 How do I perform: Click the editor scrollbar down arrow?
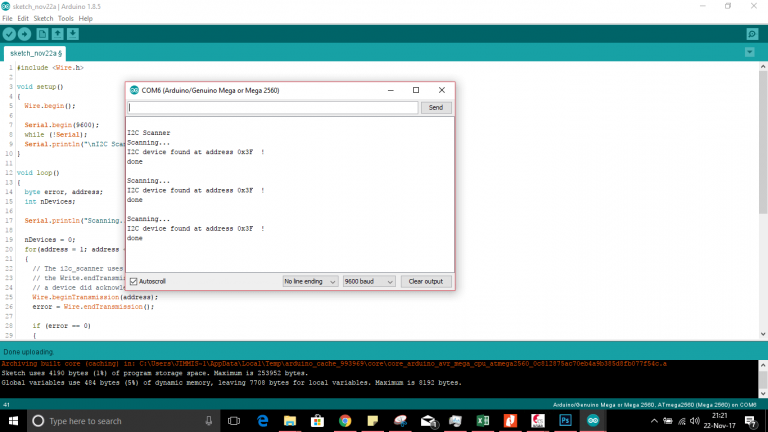coord(763,334)
